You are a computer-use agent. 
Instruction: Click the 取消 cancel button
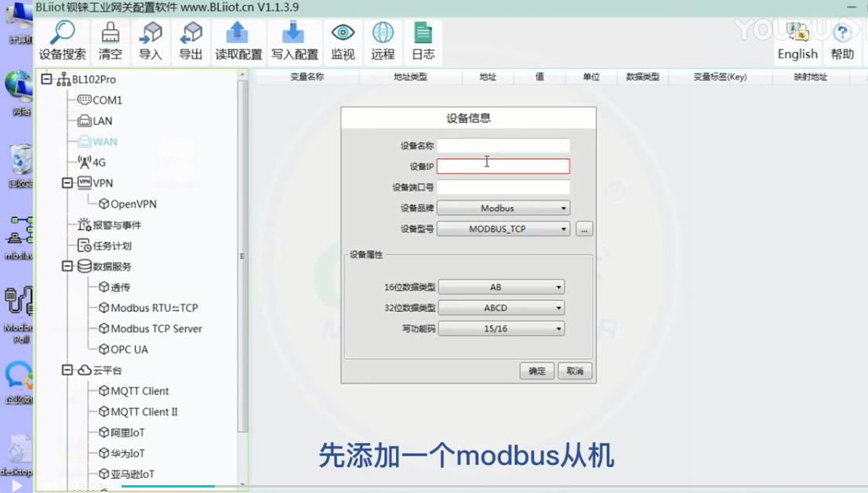pos(576,372)
